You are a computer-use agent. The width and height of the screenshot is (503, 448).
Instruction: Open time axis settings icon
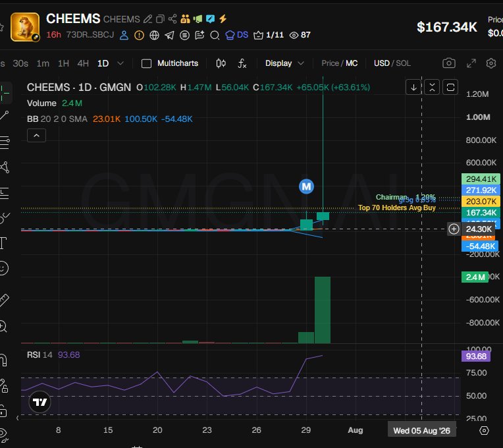pos(484,430)
